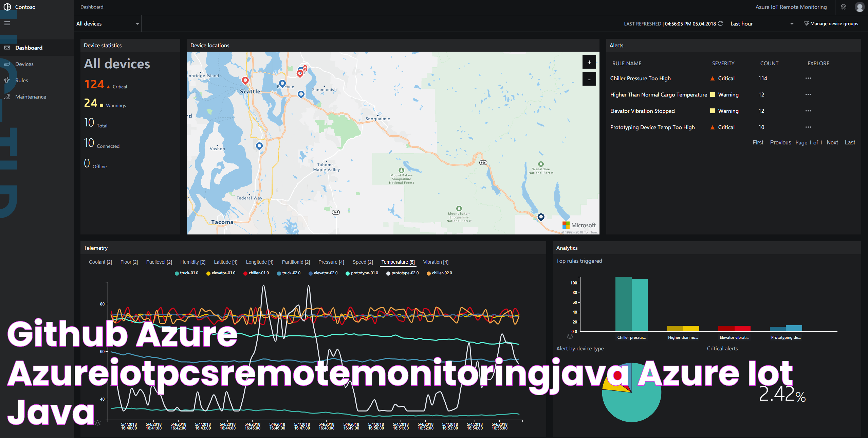Click the Previous page link in Alerts

pos(780,142)
